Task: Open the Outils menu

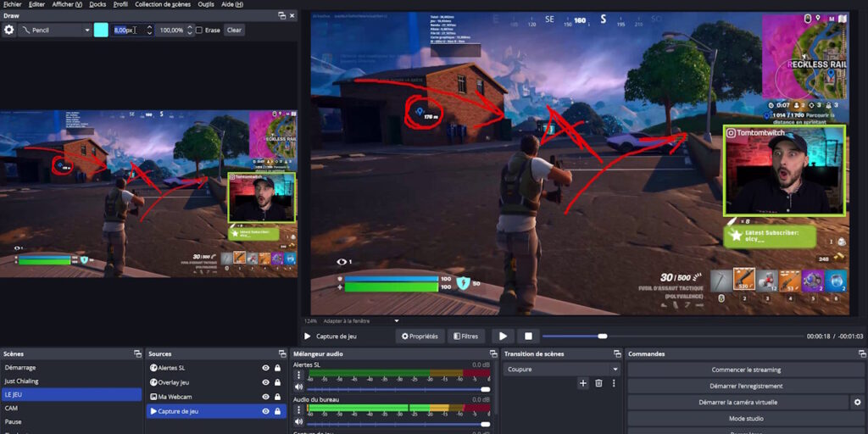Action: pyautogui.click(x=206, y=4)
